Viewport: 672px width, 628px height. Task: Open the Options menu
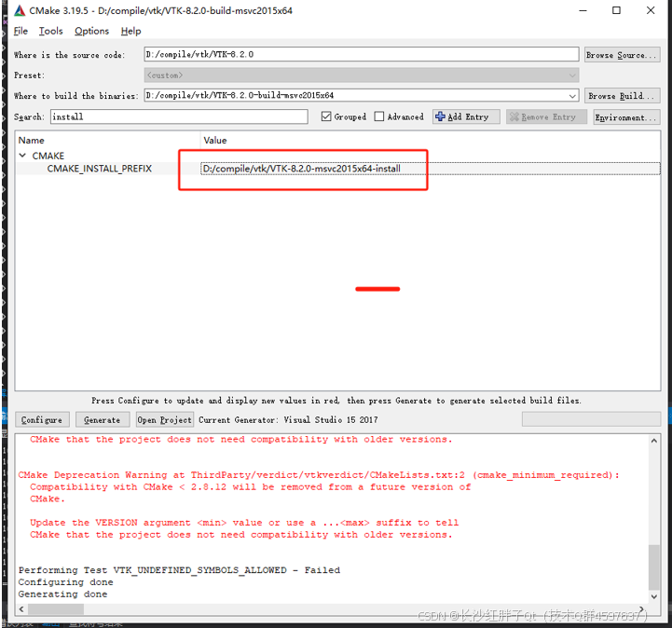pos(91,31)
